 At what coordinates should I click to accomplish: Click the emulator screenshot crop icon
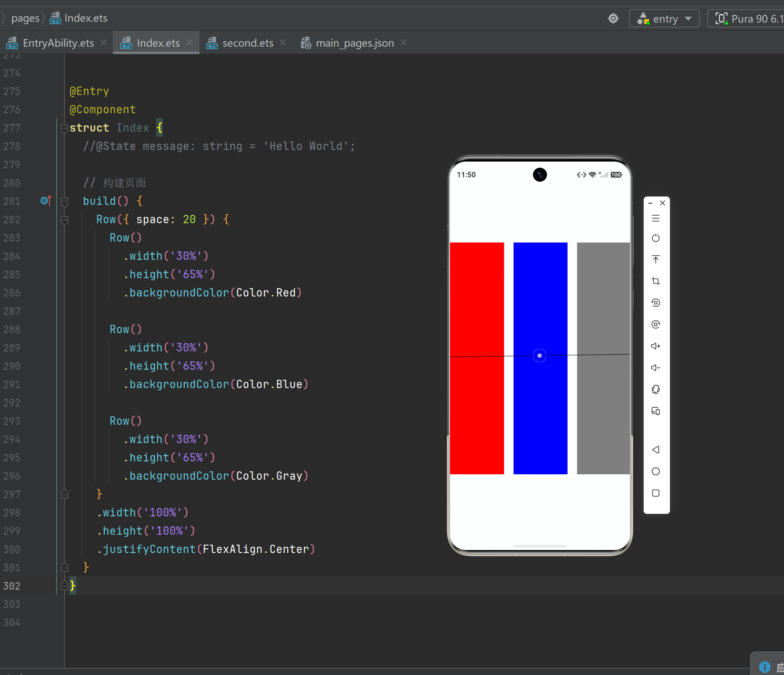pos(656,281)
